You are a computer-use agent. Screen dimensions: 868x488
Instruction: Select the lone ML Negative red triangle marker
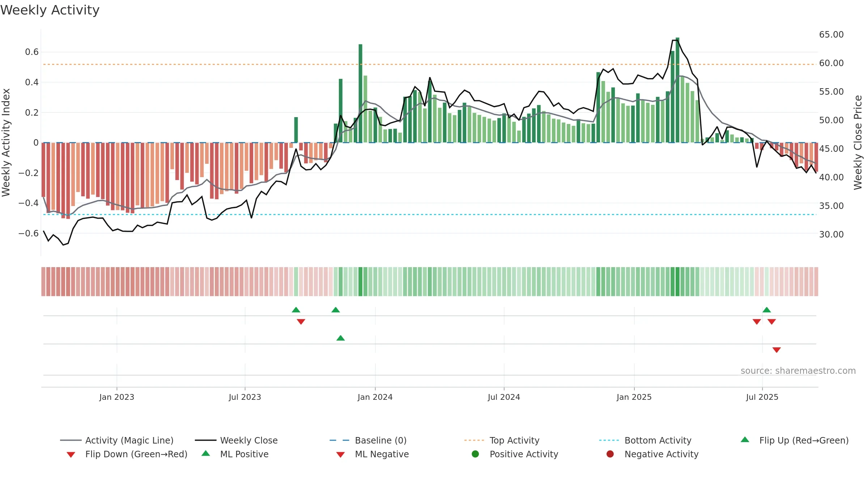point(776,350)
